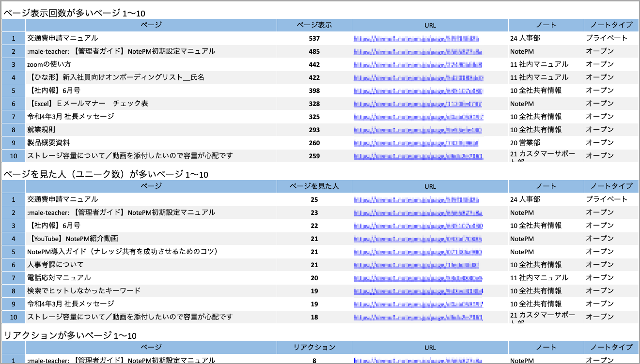The image size is (640, 364).
Task: Open the URL link for 電話応対マニュアル
Action: pyautogui.click(x=418, y=278)
